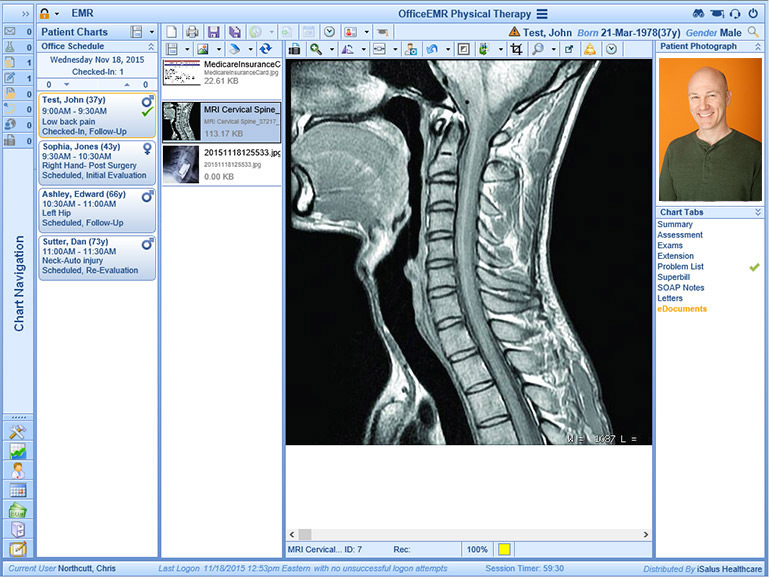Select the MRI Cervical Spine document thumbnail

click(x=181, y=122)
